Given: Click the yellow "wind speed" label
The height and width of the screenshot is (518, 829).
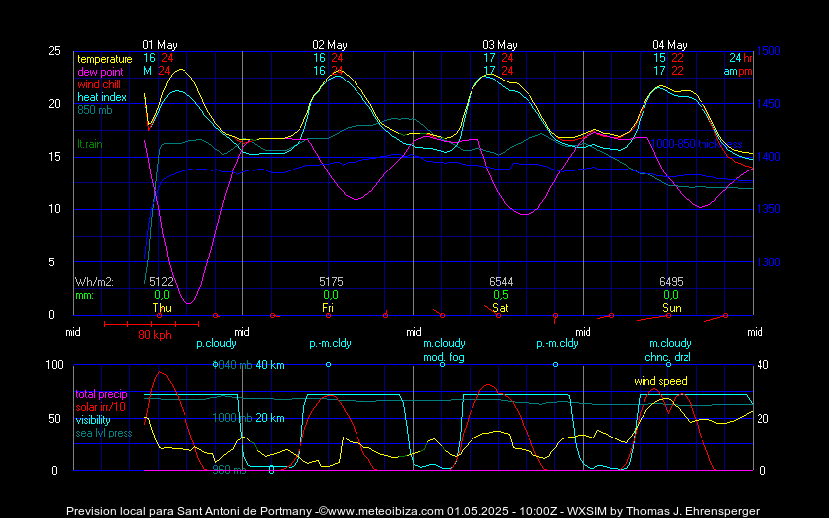Looking at the screenshot, I should point(661,381).
